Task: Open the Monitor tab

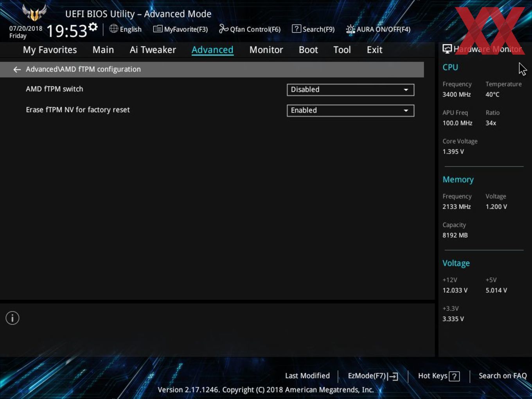Action: (266, 50)
